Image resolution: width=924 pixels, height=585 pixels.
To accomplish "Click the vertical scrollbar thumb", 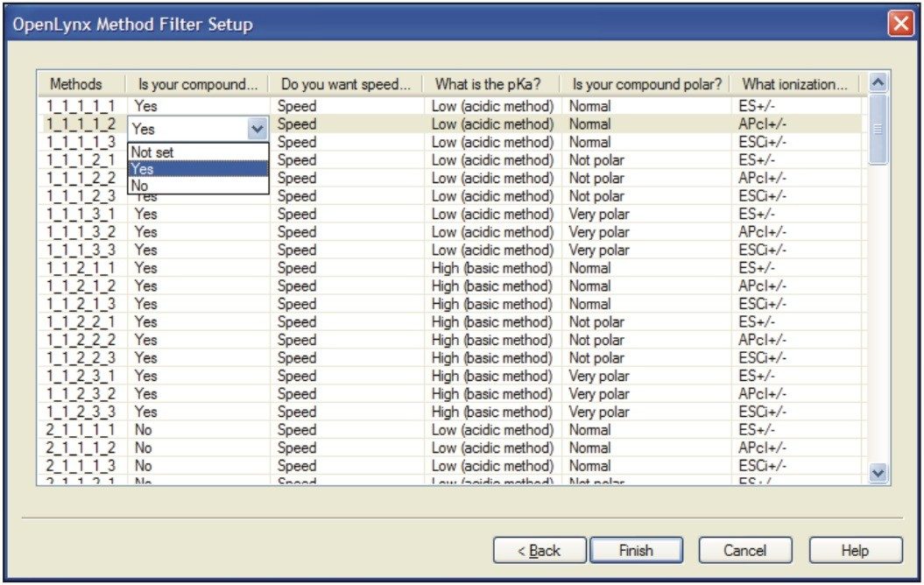I will coord(878,129).
